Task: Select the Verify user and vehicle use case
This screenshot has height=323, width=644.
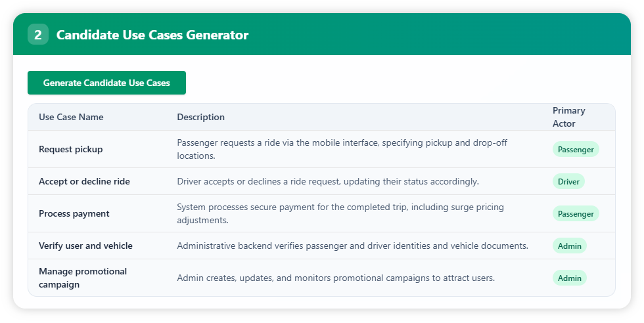Action: [x=85, y=246]
